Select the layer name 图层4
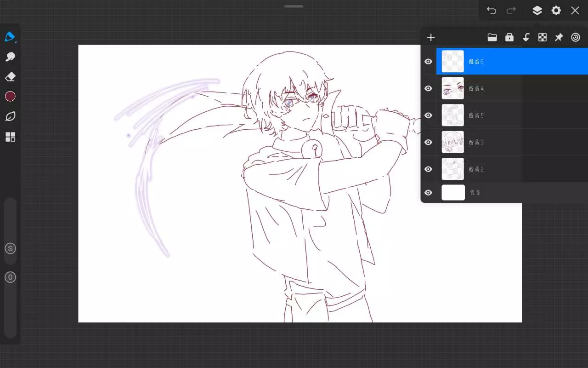Viewport: 588px width, 368px height. pos(476,88)
